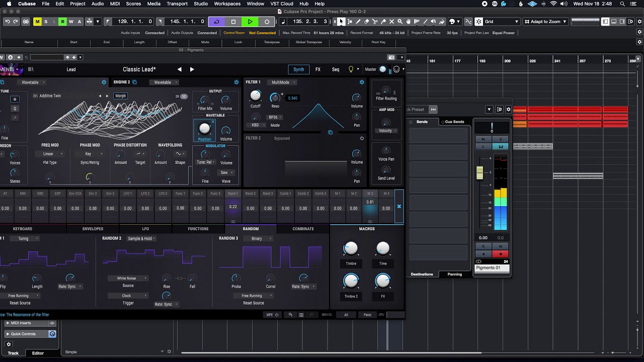Select the Glue tool

(383, 22)
